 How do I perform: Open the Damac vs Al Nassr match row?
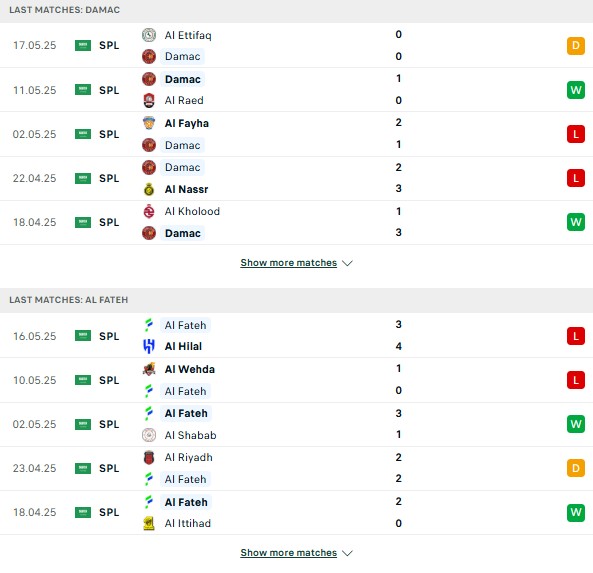pyautogui.click(x=296, y=178)
